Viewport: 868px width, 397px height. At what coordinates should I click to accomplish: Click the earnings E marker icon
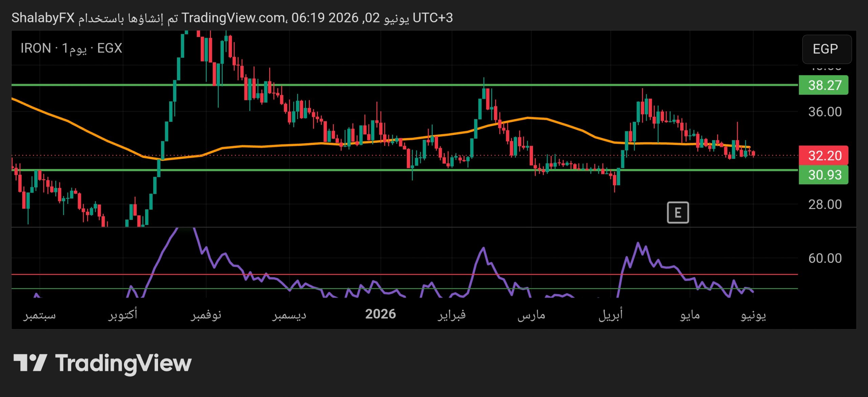tap(678, 213)
